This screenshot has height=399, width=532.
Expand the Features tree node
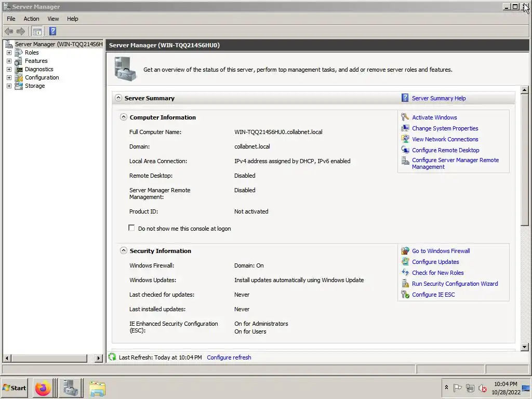[9, 61]
